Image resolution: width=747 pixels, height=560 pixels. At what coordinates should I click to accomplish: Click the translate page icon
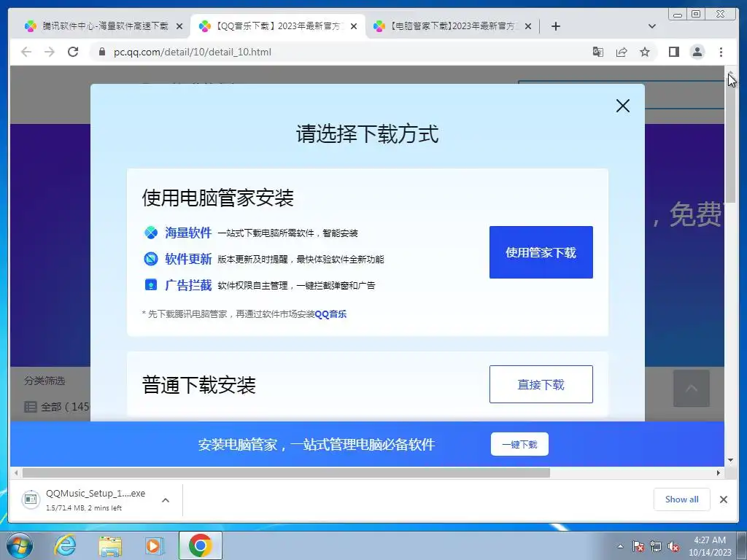[598, 52]
